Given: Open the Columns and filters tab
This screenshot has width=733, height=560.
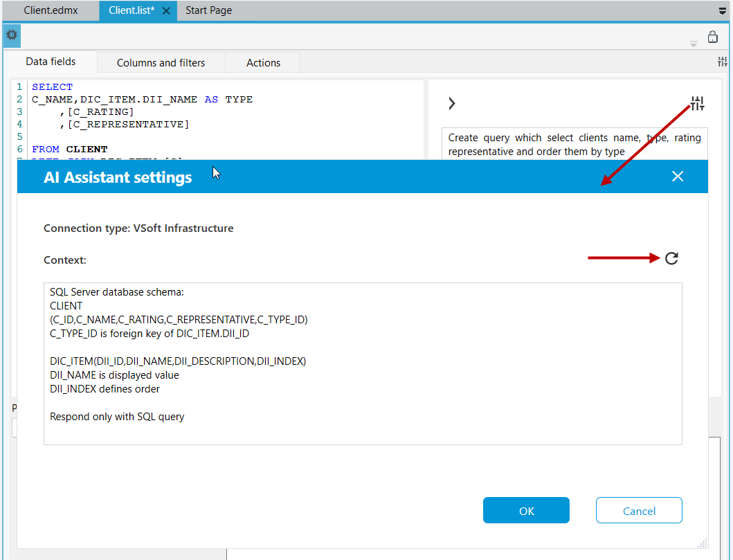Looking at the screenshot, I should pos(161,62).
